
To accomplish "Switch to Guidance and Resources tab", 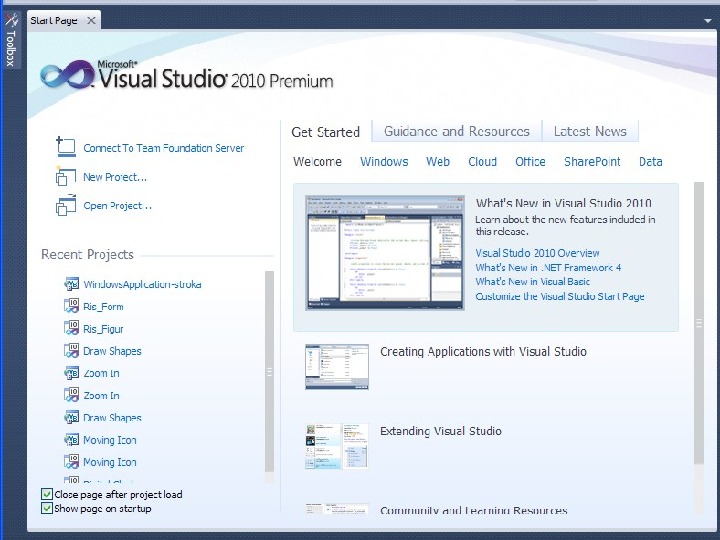I will (x=457, y=131).
